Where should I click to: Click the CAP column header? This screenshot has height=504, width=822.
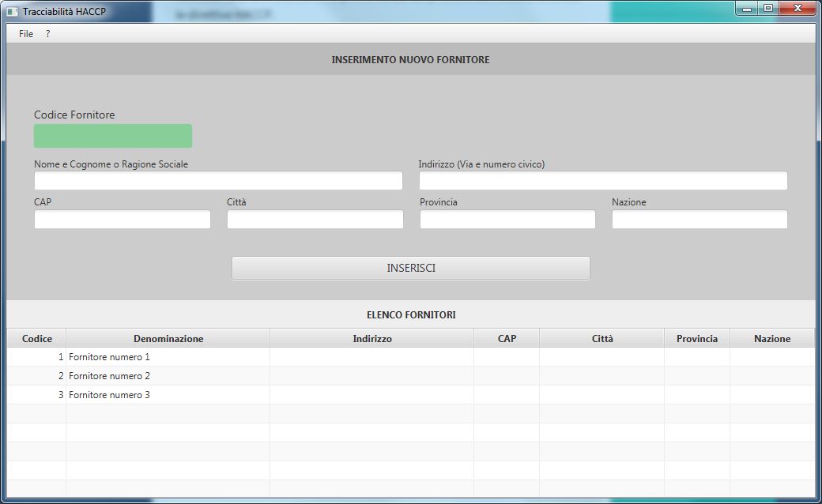pyautogui.click(x=507, y=339)
